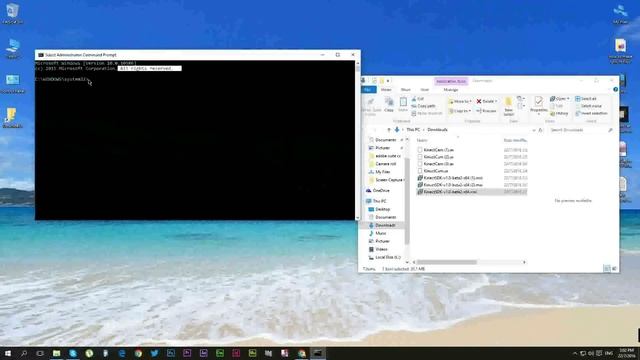Open Camera roll in the sidebar
This screenshot has width=640, height=360.
[382, 164]
